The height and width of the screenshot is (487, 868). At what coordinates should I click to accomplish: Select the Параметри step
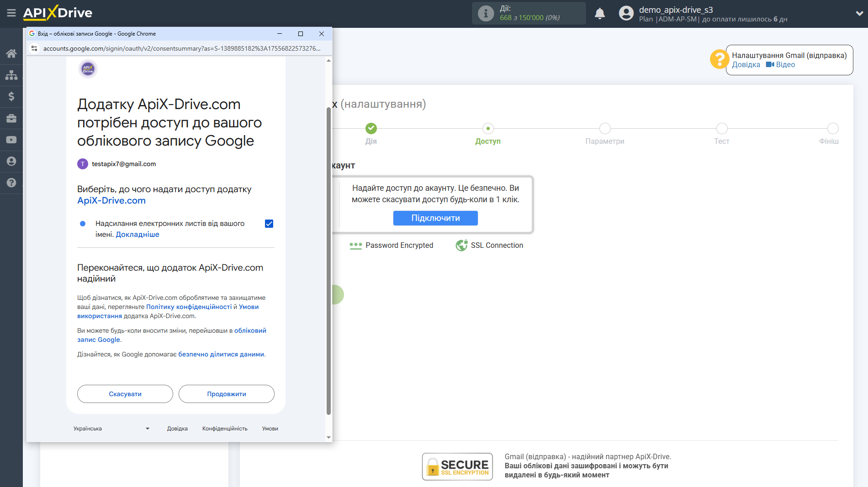tap(605, 128)
